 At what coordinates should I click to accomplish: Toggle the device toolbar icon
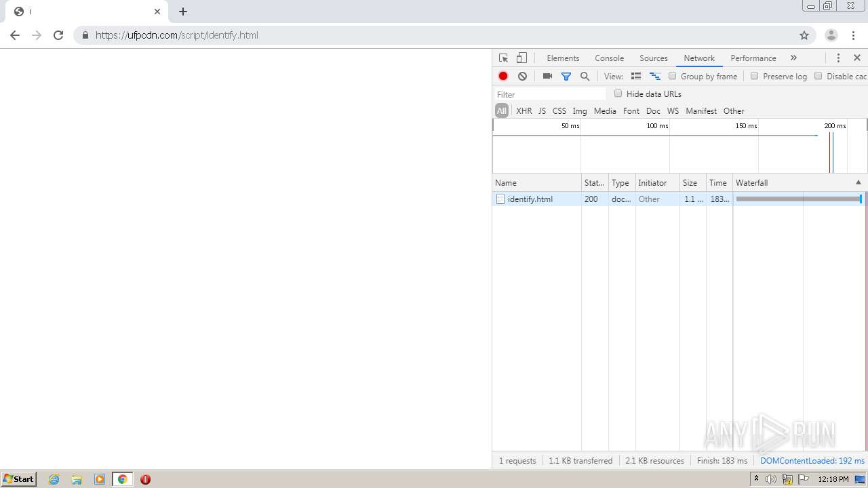pyautogui.click(x=521, y=58)
